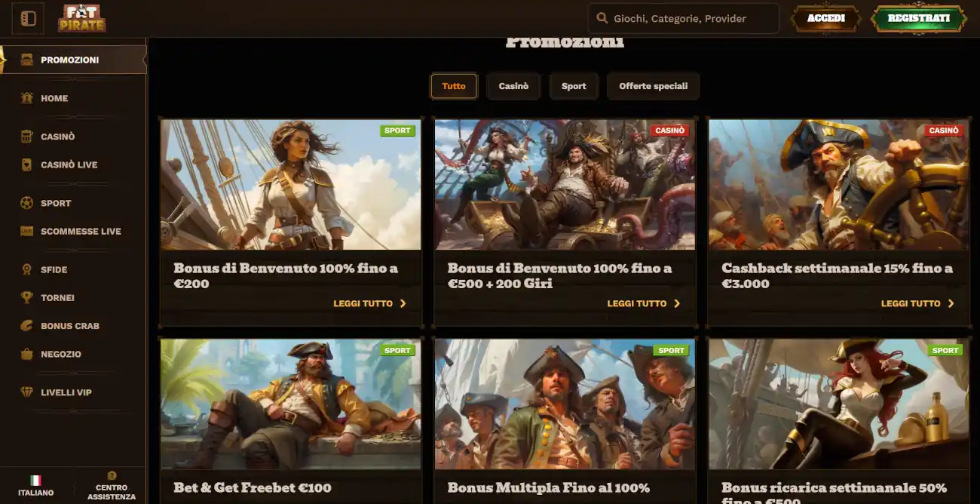Click the SPORT badge on Bonus Multipla card
The image size is (980, 504).
671,350
